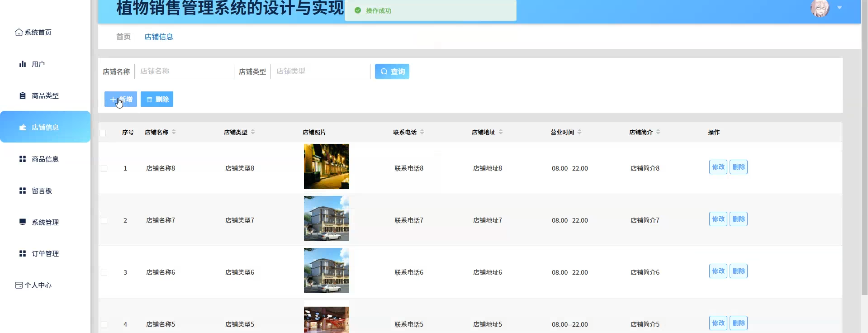Click the 联系电话8 cell
Image resolution: width=868 pixels, height=333 pixels.
pyautogui.click(x=409, y=168)
